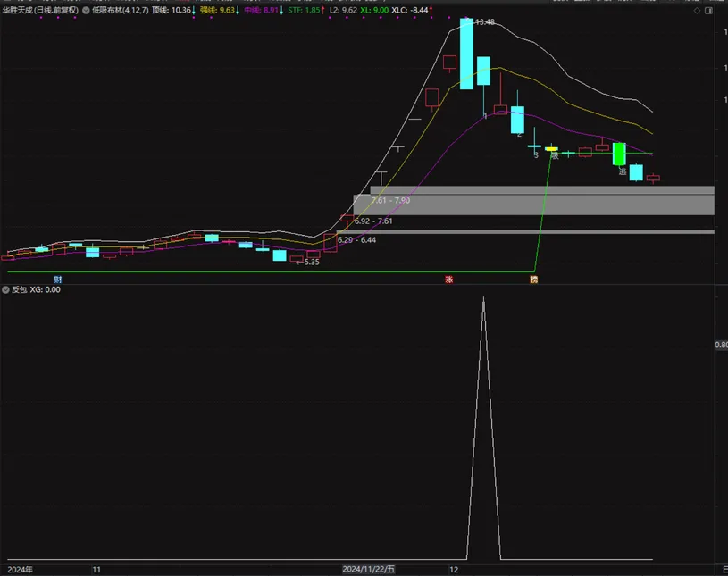Viewport: 728px width, 576px height.
Task: Open the 华胜天成 daily chart title
Action: [x=40, y=10]
